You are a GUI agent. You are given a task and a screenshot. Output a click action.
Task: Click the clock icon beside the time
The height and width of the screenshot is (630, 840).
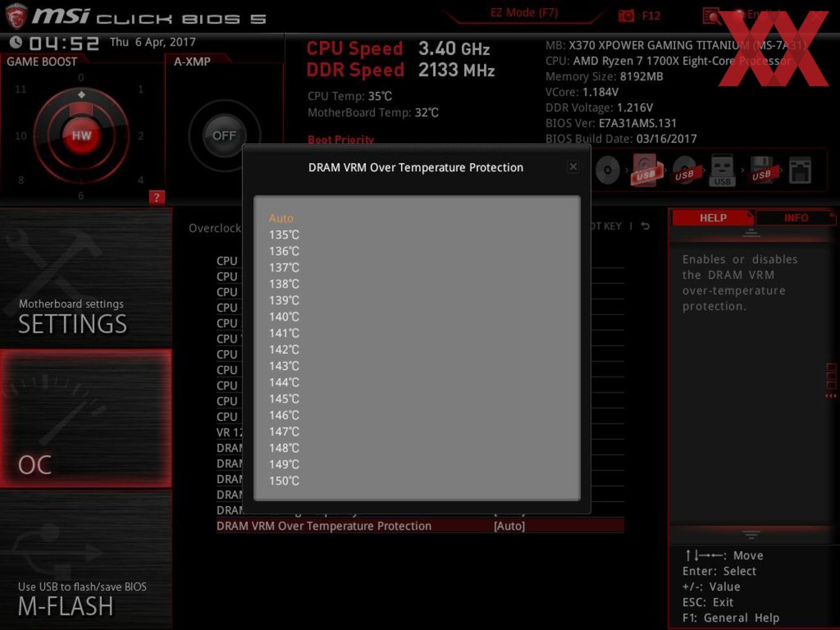[15, 43]
